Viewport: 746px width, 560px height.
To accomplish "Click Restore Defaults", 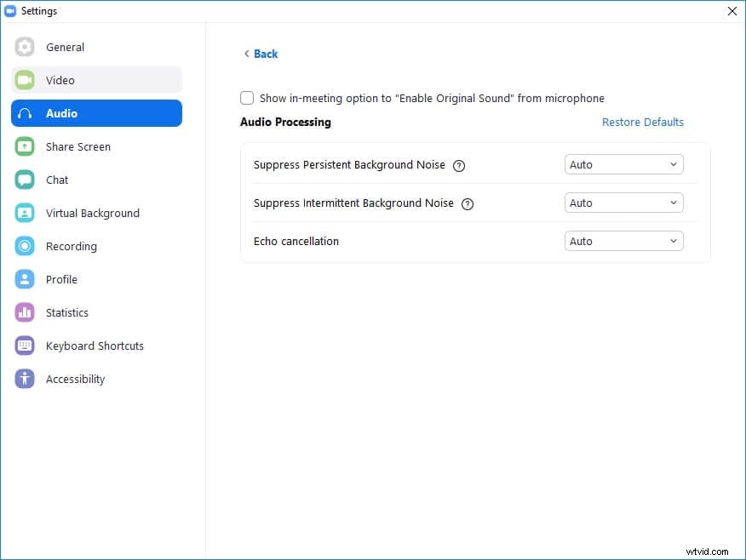I will [643, 122].
